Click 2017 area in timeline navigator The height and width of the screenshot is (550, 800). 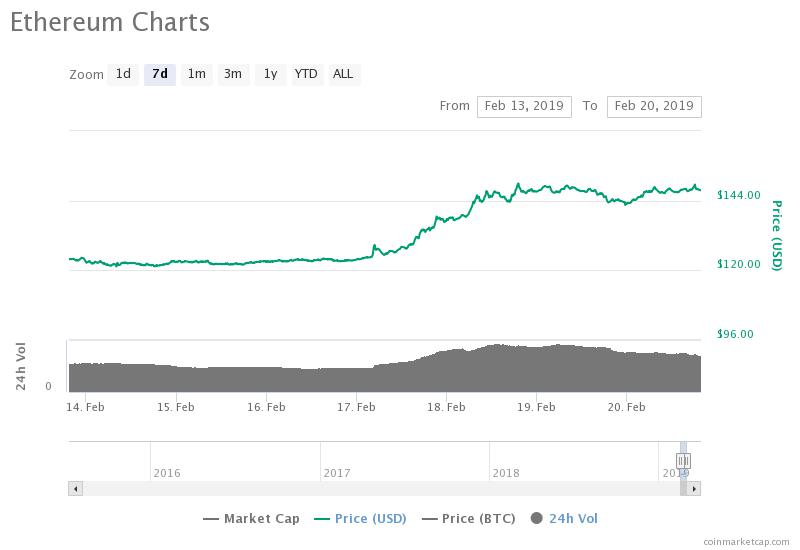tap(337, 473)
